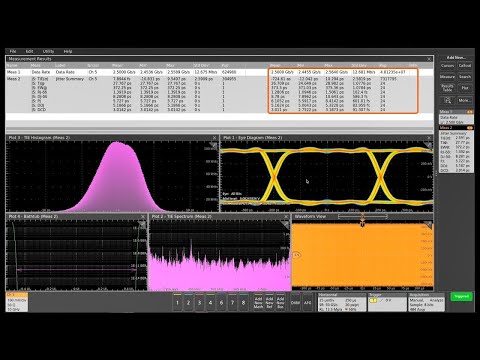The width and height of the screenshot is (480, 360).
Task: Close Plot 3 TIE Histogram panel
Action: point(214,138)
